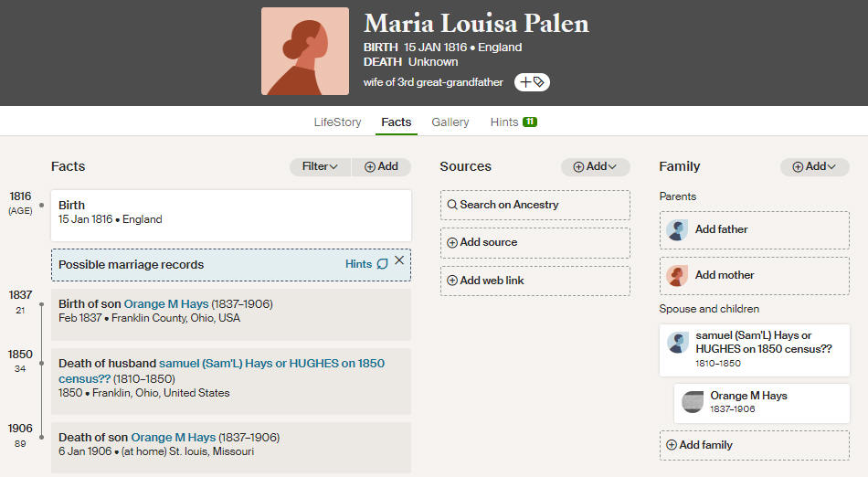The height and width of the screenshot is (477, 868).
Task: Expand the Facts Filter dropdown
Action: [x=320, y=166]
